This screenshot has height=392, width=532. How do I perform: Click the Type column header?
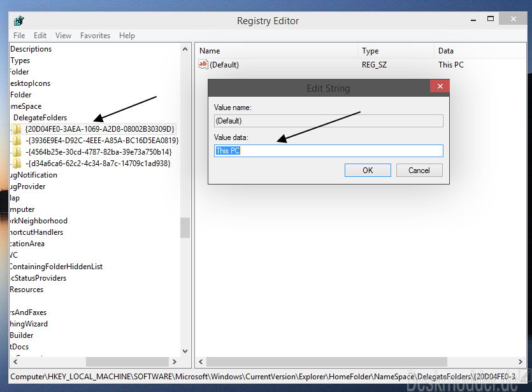coord(396,51)
